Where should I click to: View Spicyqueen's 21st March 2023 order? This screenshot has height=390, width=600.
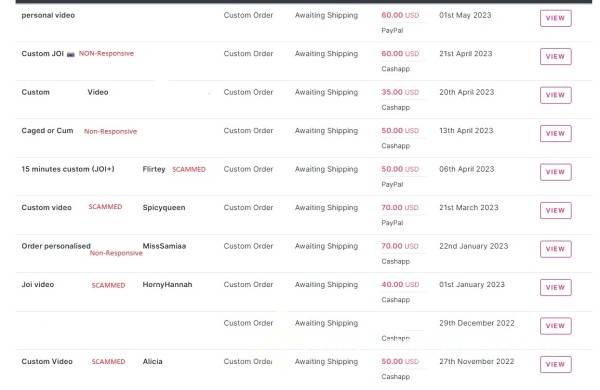tap(556, 210)
